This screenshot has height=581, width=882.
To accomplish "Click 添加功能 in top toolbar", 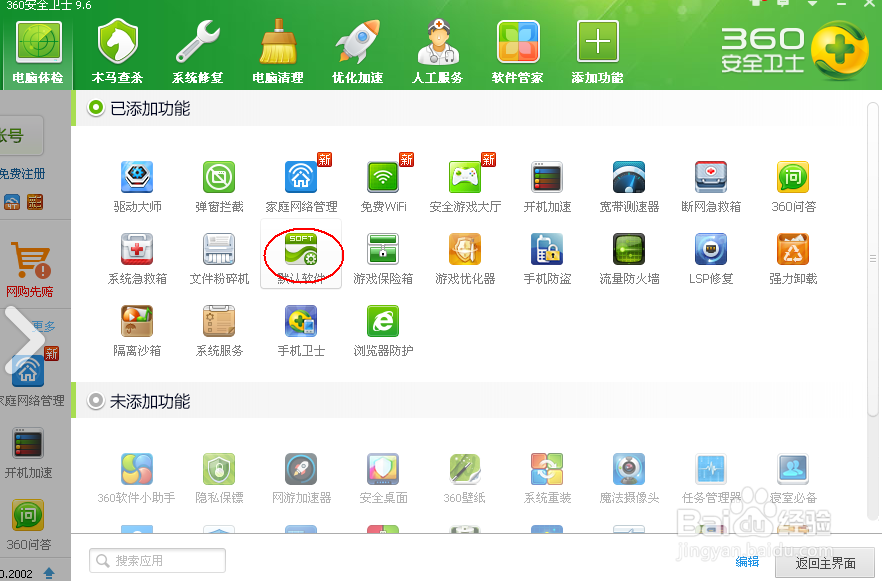I will click(597, 53).
